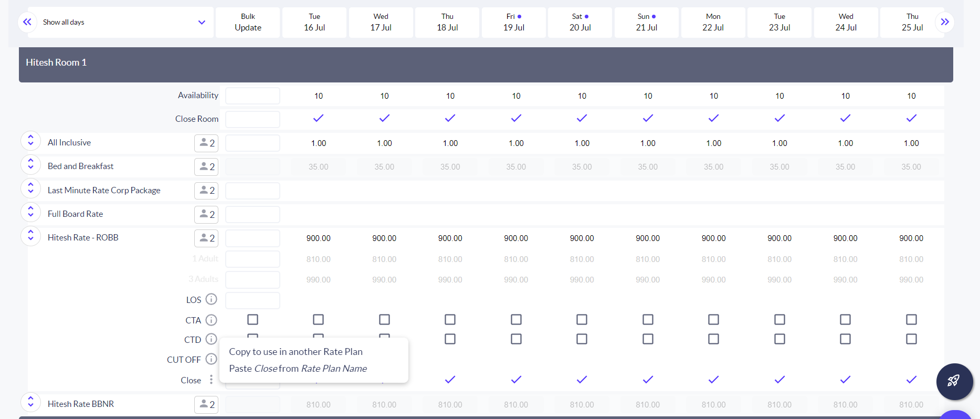This screenshot has height=419, width=980.
Task: Select Tue 16 Jul column header
Action: point(314,22)
